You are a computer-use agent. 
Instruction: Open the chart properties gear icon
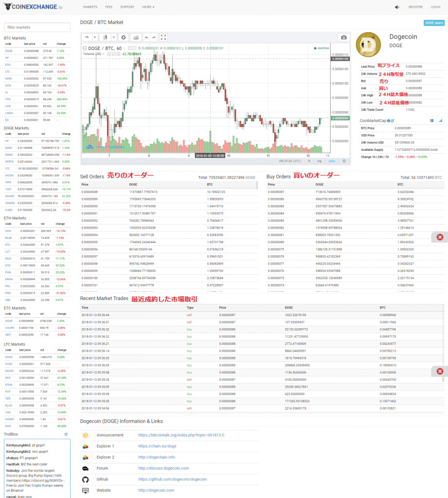(123, 37)
